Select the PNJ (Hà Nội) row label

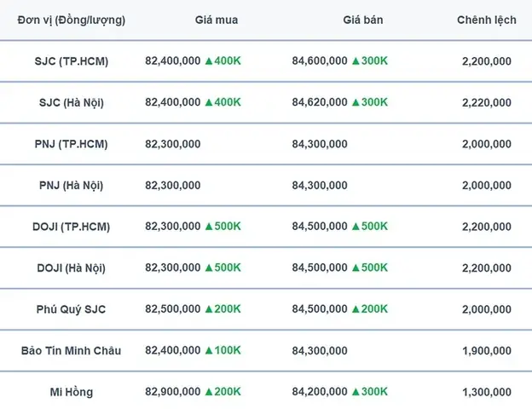[x=72, y=186]
